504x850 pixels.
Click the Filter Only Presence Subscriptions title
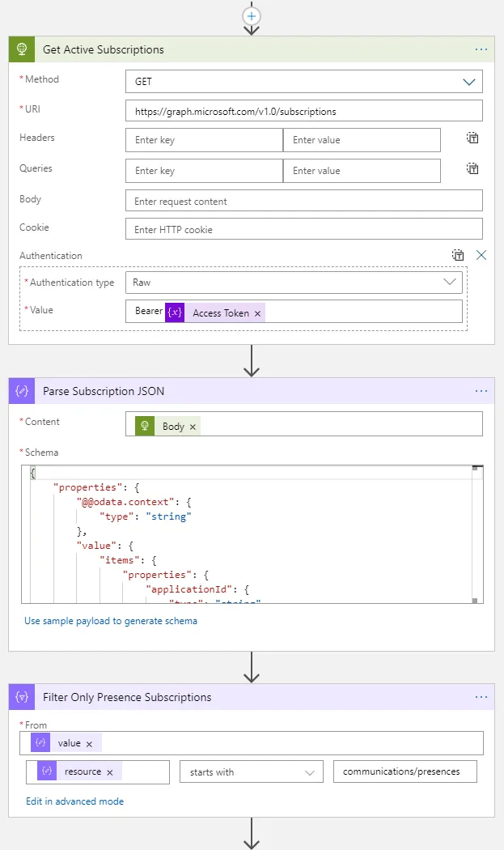(x=127, y=697)
